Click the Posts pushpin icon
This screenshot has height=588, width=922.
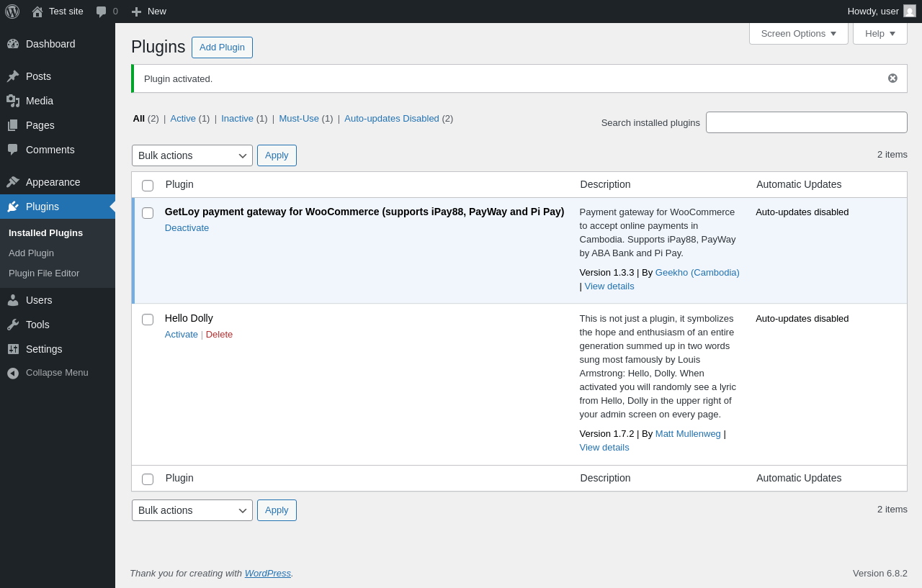[13, 76]
